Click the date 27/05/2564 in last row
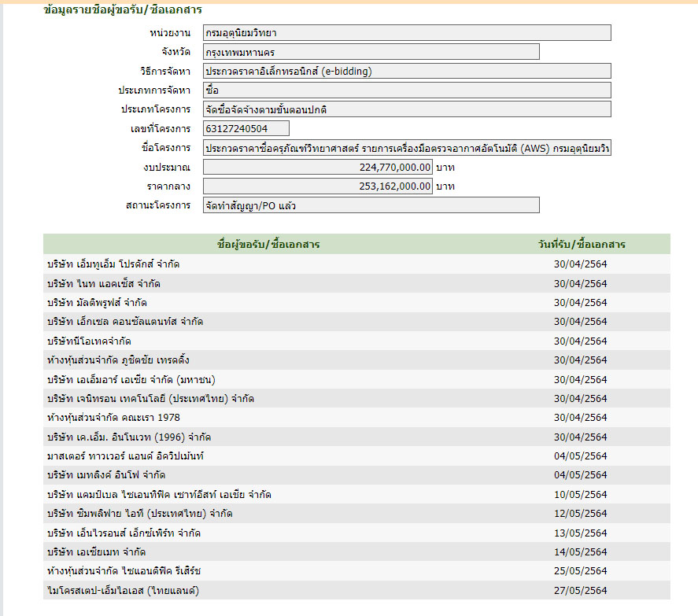Image resolution: width=698 pixels, height=616 pixels. click(x=581, y=591)
